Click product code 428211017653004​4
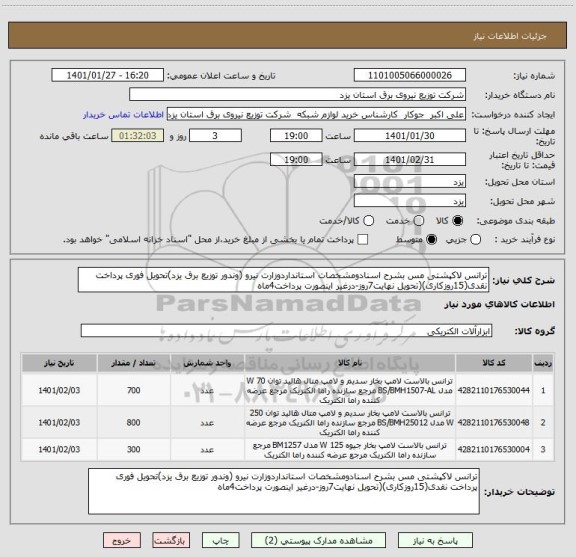Screen dimensions: 576x557 [494, 390]
